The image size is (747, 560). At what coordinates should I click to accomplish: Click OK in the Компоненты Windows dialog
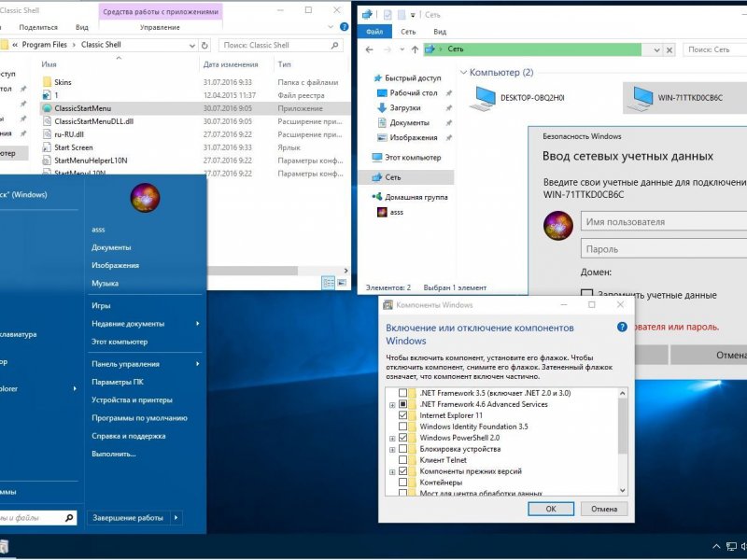tap(551, 509)
